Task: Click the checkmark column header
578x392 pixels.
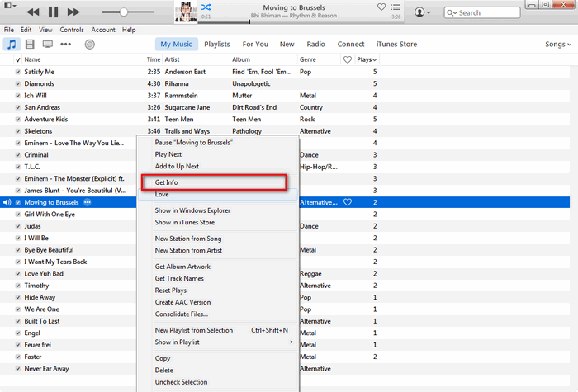Action: click(x=17, y=59)
